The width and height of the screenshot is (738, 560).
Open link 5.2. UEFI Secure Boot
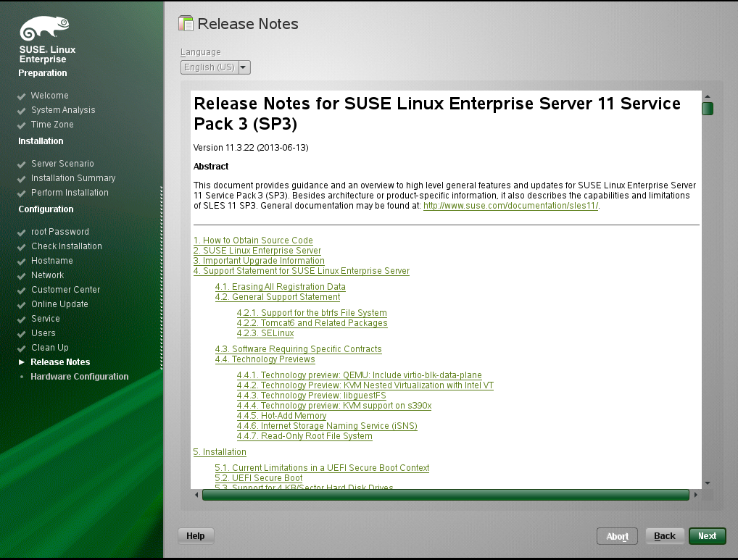point(259,478)
